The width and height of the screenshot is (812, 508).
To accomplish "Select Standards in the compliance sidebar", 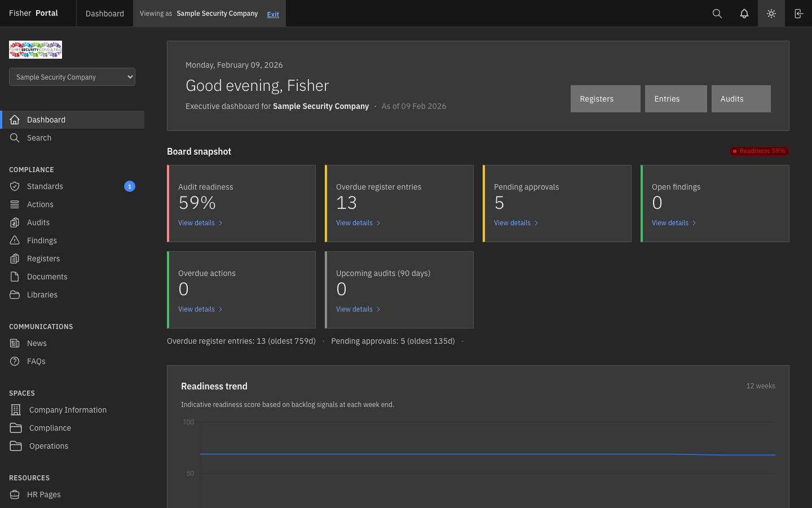I will coord(45,186).
